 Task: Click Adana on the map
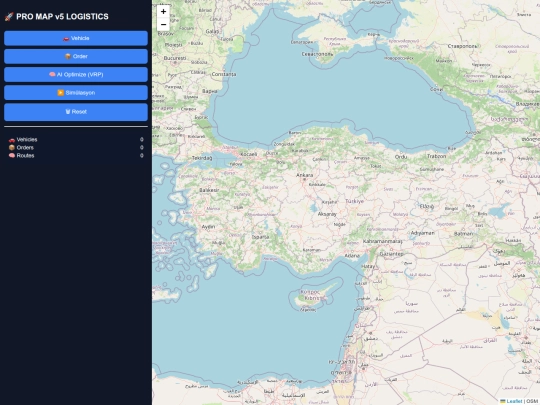pyautogui.click(x=352, y=256)
